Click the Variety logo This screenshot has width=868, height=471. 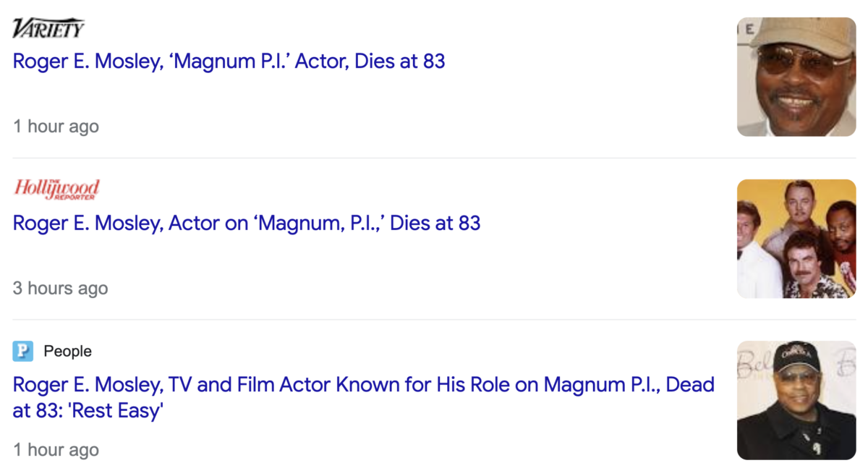(x=48, y=28)
